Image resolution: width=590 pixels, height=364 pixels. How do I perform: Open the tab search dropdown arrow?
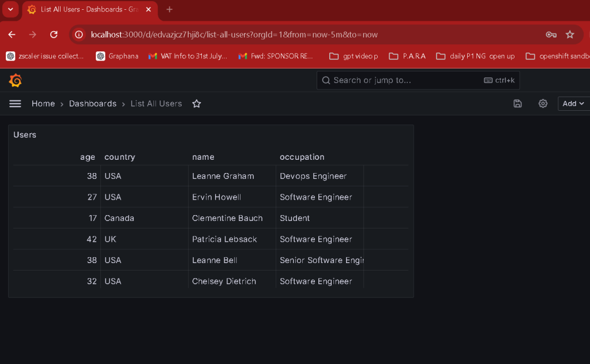(10, 9)
